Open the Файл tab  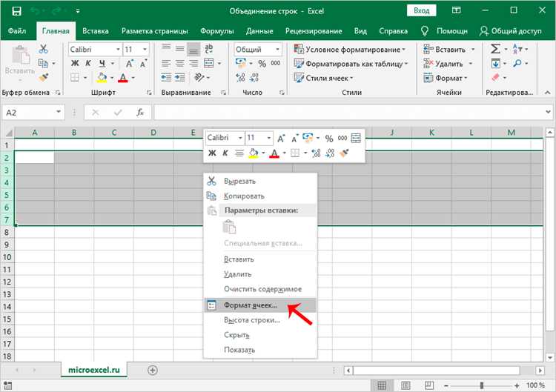16,31
